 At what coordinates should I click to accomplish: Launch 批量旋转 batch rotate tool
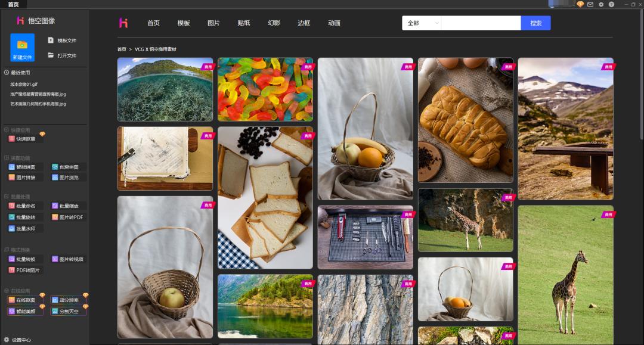[23, 217]
